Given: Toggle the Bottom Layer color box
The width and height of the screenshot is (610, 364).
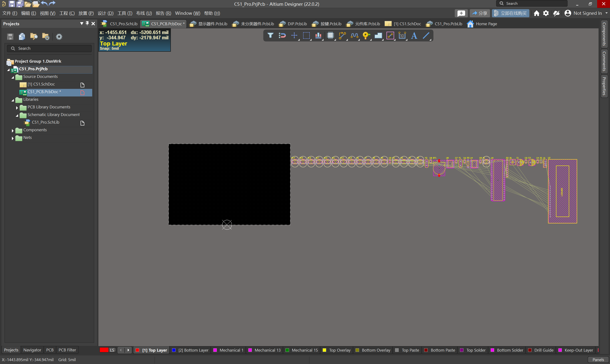Looking at the screenshot, I should 174,350.
